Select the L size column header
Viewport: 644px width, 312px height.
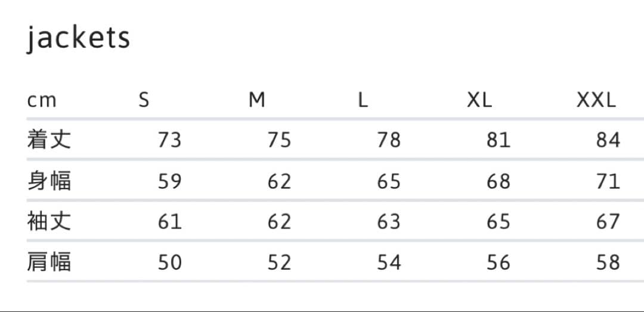(x=363, y=100)
